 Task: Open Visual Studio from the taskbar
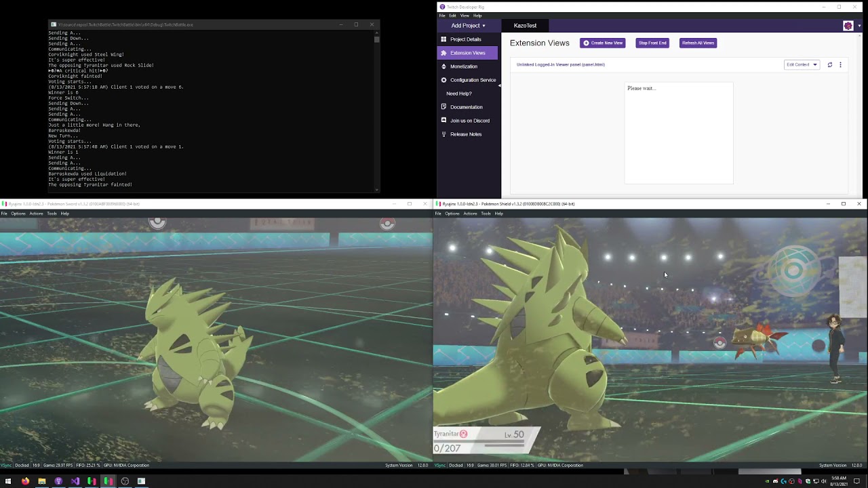tap(75, 481)
